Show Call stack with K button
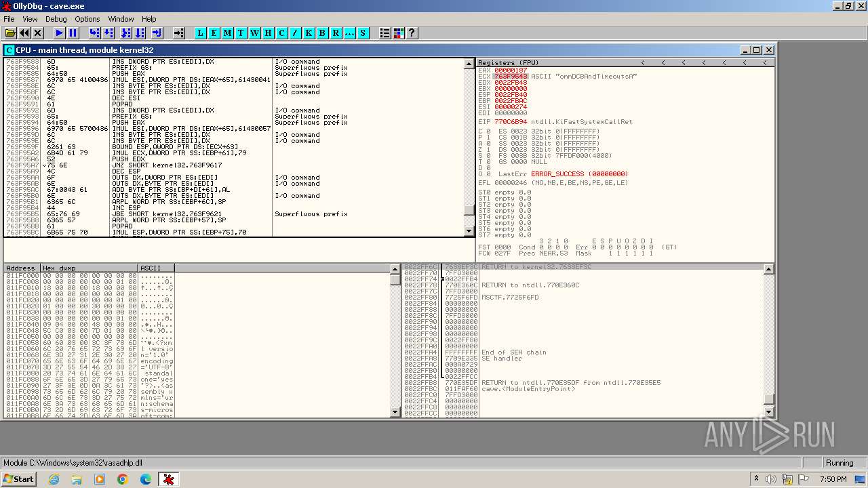The height and width of the screenshot is (488, 868). click(309, 33)
